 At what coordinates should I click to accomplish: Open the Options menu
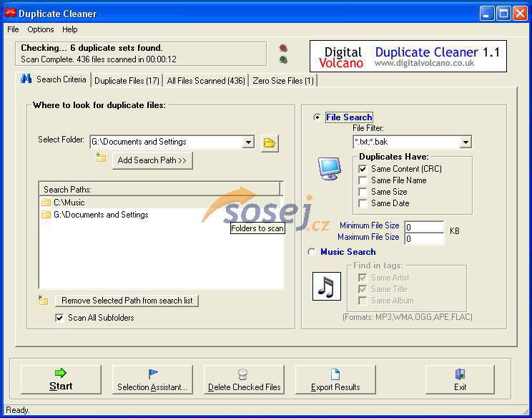(41, 29)
